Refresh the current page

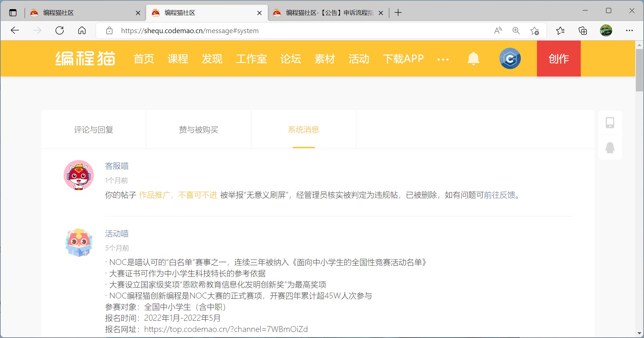coord(60,30)
